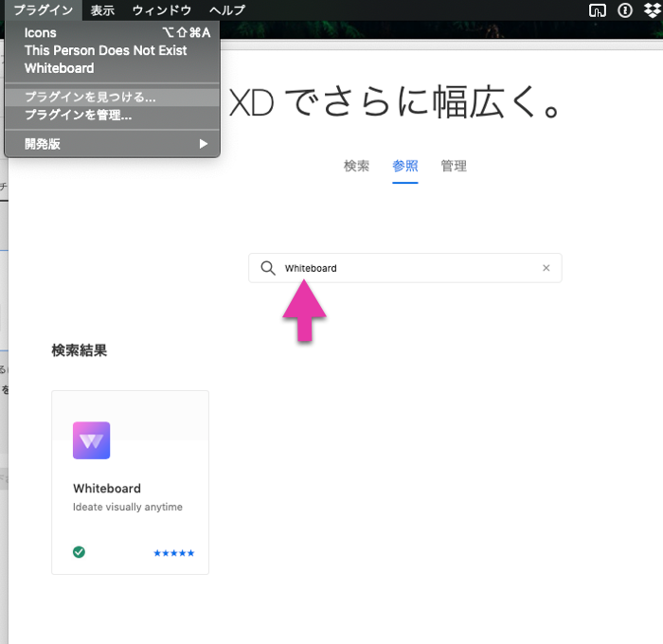Switch to the 参照 tab
This screenshot has width=663, height=644.
point(405,166)
